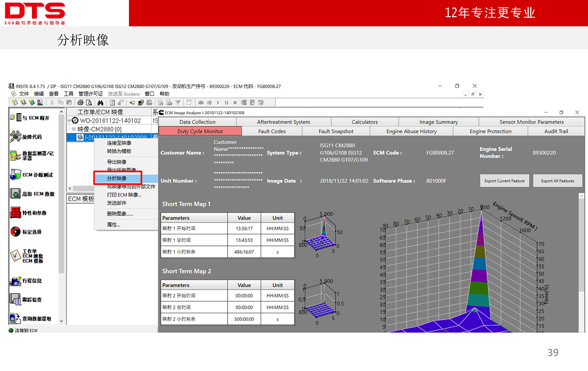Switch to the Calculators tab
Screen dimensions: 588x371
365,122
